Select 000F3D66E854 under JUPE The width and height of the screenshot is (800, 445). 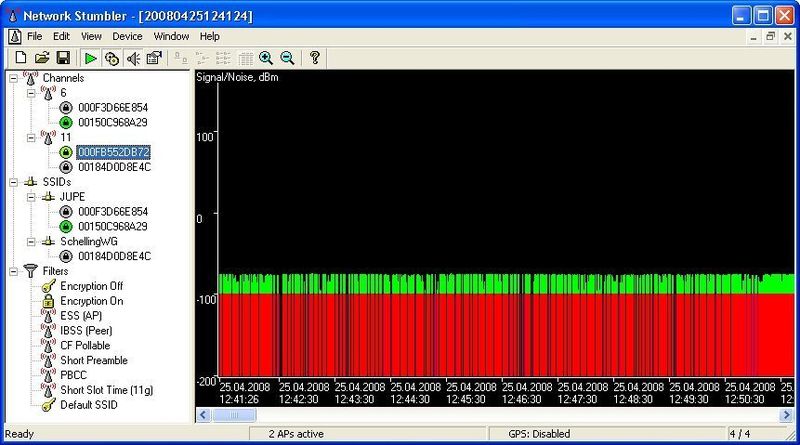113,211
